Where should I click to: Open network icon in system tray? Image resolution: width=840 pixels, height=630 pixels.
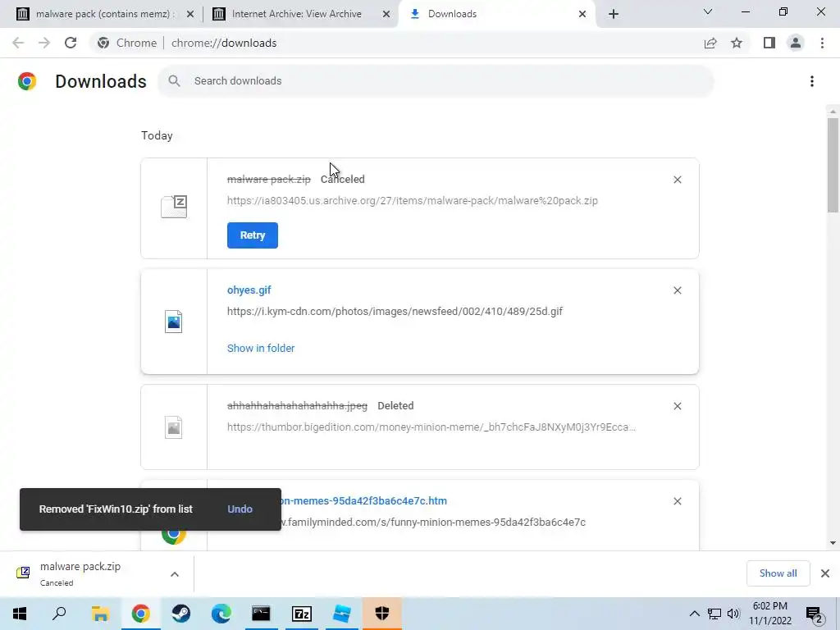coord(714,614)
